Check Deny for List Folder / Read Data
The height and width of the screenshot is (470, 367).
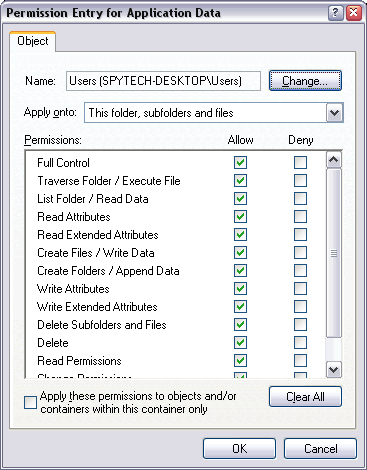click(300, 199)
